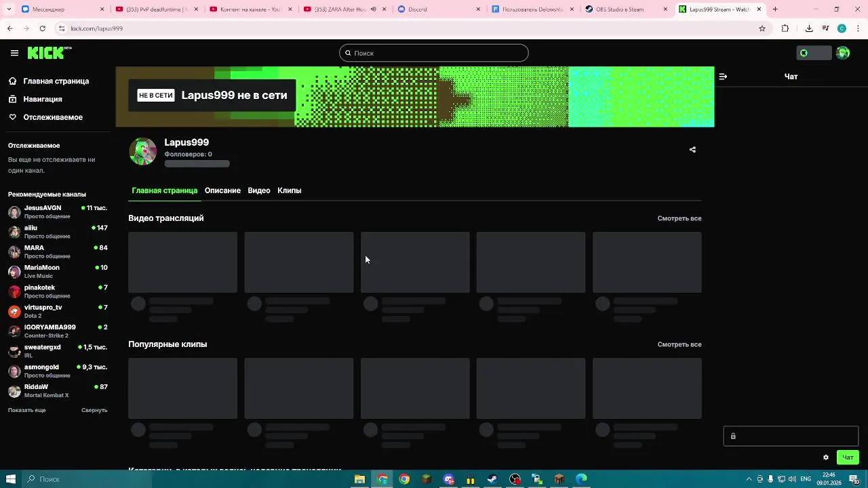Click the clock showing 22:46
This screenshot has width=868, height=488.
[829, 479]
